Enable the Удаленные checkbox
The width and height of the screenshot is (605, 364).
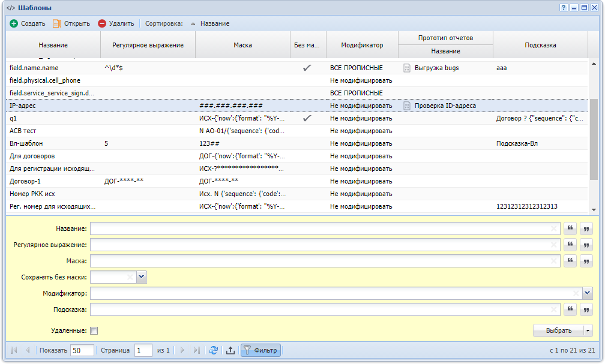(x=94, y=330)
